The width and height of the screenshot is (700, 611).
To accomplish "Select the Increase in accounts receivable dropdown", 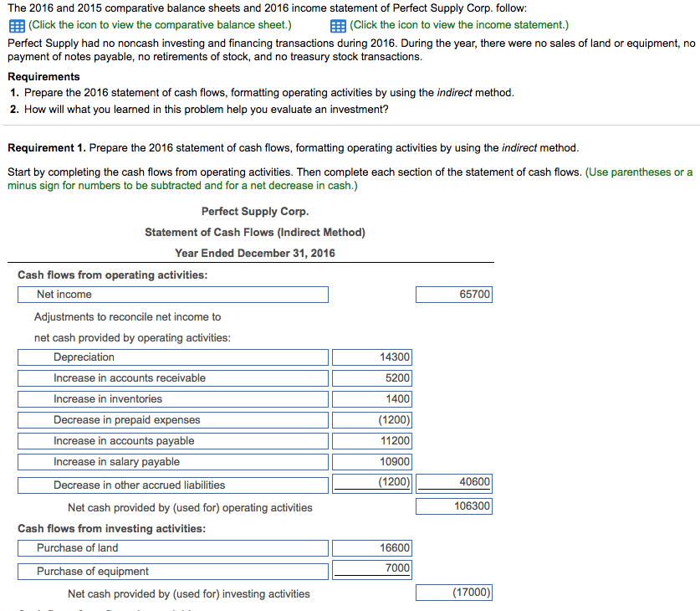I will (173, 378).
